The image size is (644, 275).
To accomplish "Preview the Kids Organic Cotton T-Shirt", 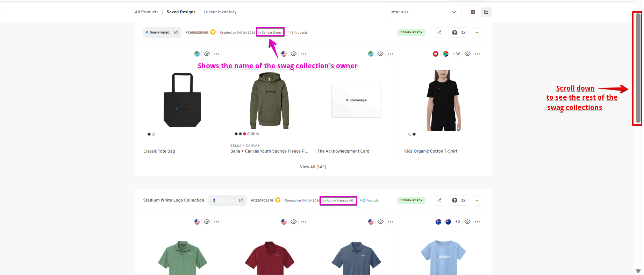I will click(467, 54).
